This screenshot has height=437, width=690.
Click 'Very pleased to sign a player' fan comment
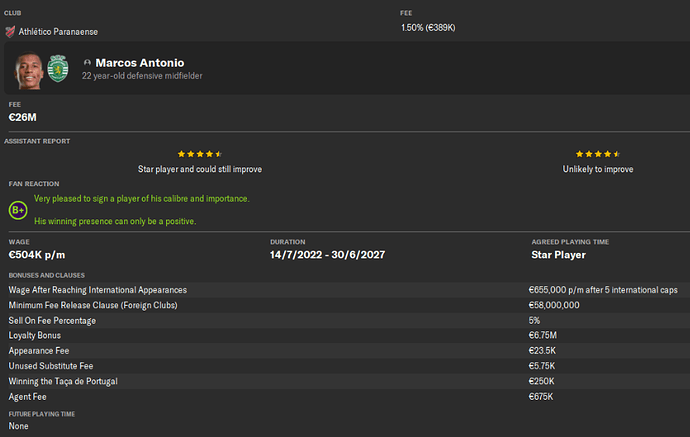(x=142, y=198)
